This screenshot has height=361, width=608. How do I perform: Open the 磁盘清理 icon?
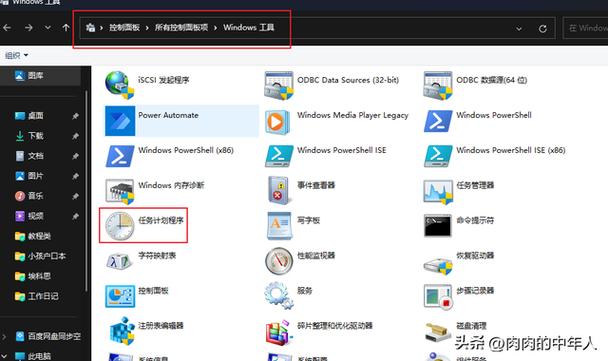point(438,332)
